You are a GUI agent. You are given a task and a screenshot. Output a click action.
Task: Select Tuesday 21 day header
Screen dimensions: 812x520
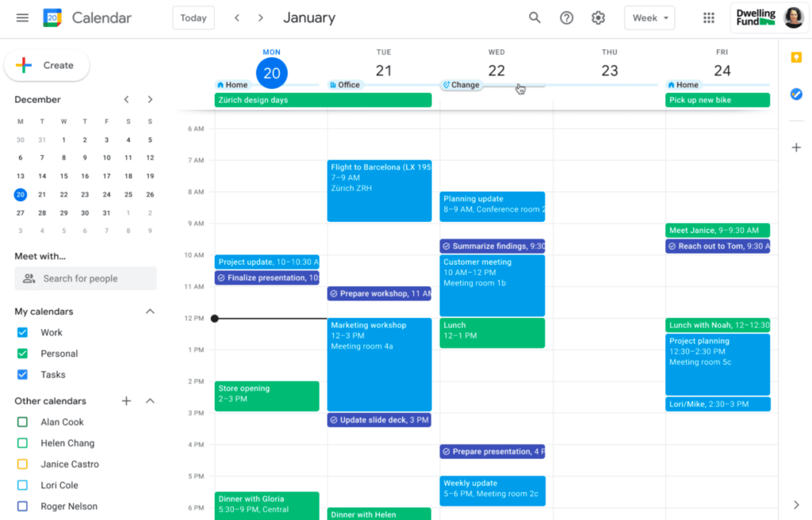384,71
